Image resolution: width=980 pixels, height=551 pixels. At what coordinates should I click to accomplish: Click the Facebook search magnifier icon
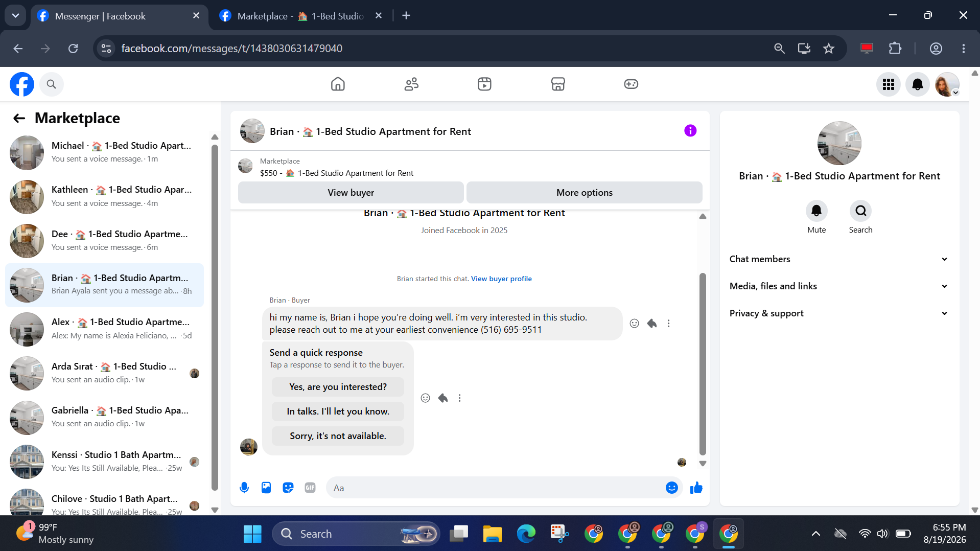pos(51,84)
